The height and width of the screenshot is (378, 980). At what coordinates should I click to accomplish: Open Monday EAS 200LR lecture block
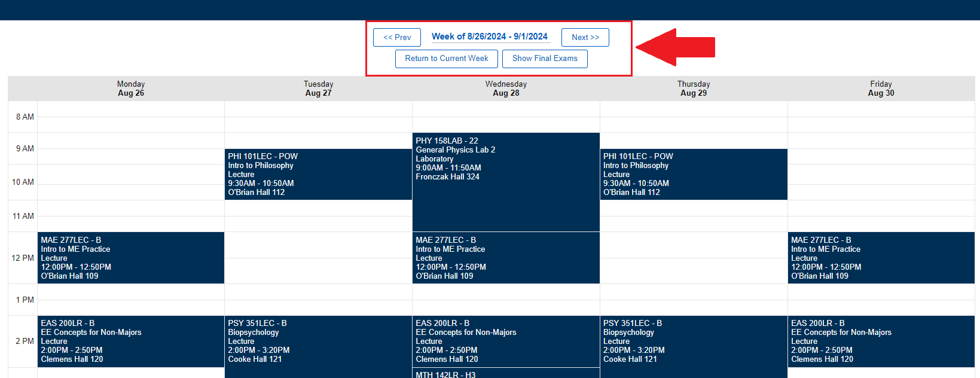[130, 341]
